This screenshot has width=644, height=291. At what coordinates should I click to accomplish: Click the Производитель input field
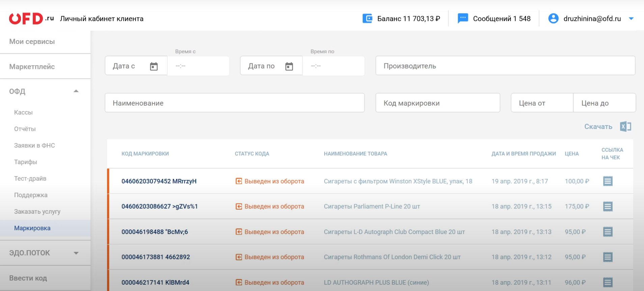click(x=505, y=66)
